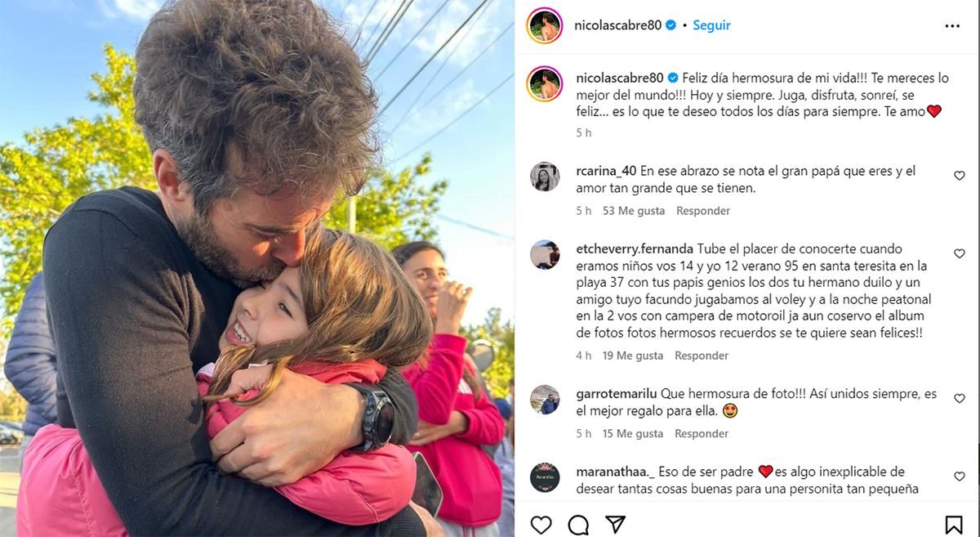Image resolution: width=980 pixels, height=537 pixels.
Task: Open rcarina_40's avatar
Action: 545,177
